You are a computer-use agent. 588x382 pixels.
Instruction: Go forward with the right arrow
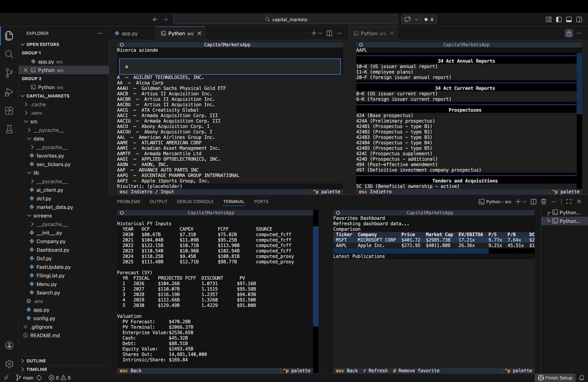[165, 19]
